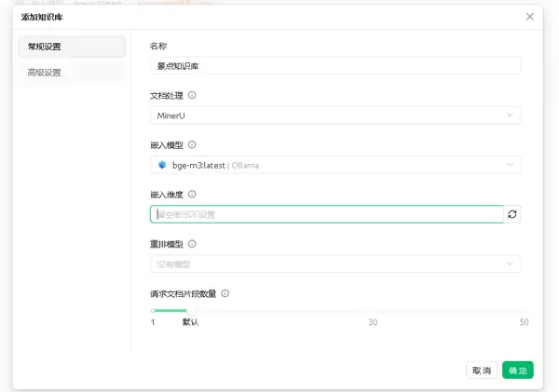This screenshot has width=559, height=392.
Task: Click the document chunk count slider handle
Action: (x=190, y=311)
